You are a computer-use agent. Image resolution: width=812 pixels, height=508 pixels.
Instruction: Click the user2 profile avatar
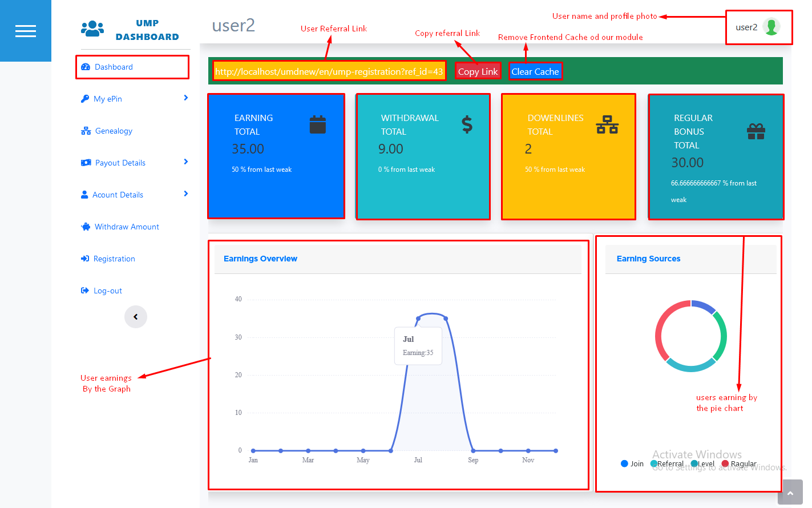[771, 27]
